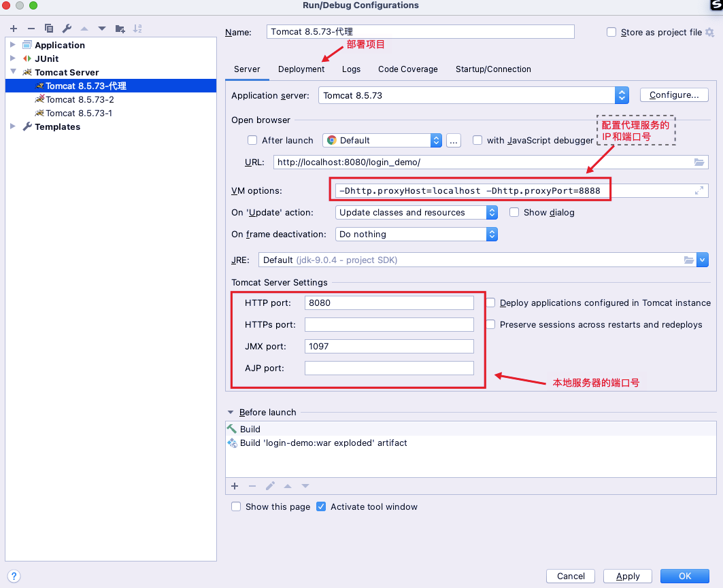Click the Name input field

point(420,32)
